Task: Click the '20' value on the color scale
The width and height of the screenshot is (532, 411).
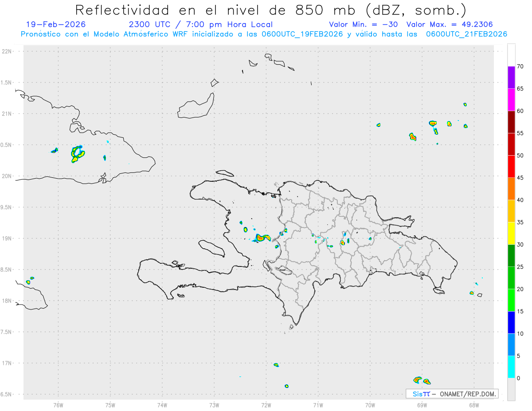Action: tap(520, 289)
